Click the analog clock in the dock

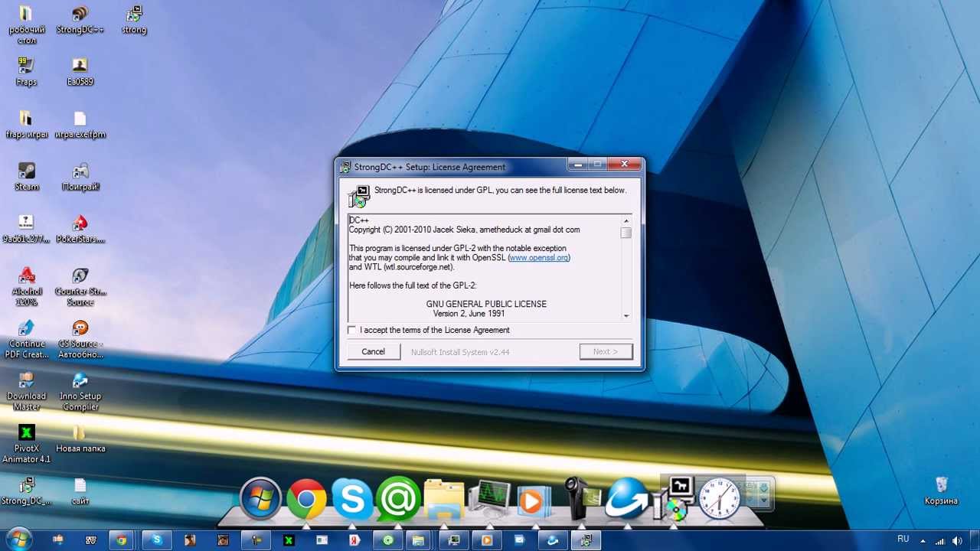coord(720,498)
